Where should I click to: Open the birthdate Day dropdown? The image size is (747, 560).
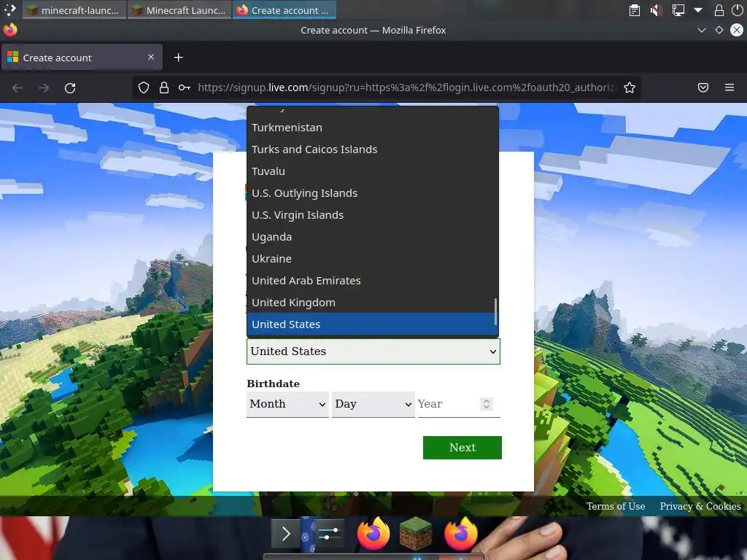click(x=373, y=404)
